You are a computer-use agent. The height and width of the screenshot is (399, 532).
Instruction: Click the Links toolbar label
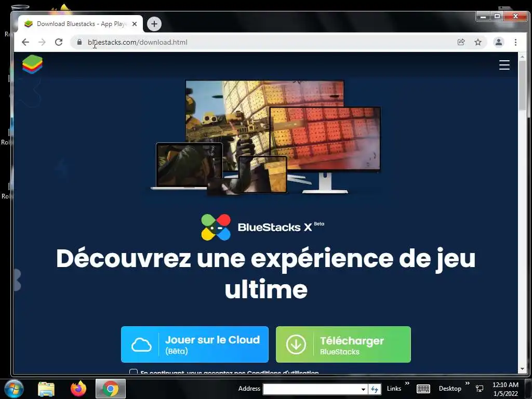(x=394, y=389)
